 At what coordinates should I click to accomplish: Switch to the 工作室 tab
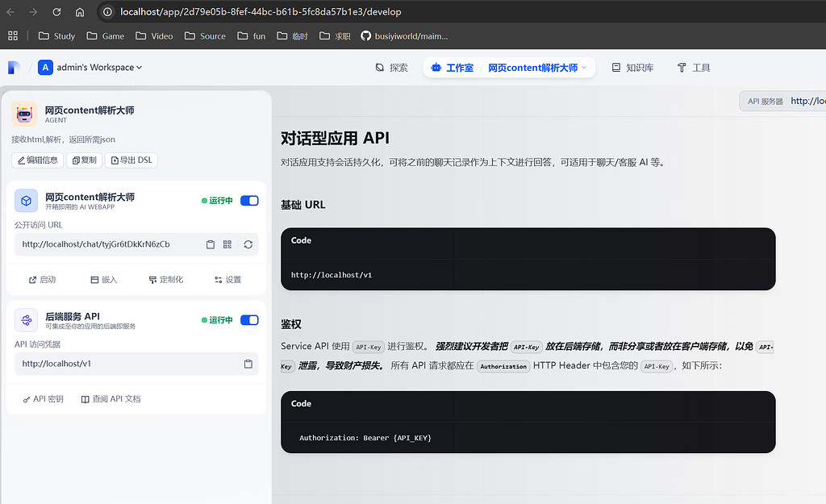pyautogui.click(x=453, y=68)
